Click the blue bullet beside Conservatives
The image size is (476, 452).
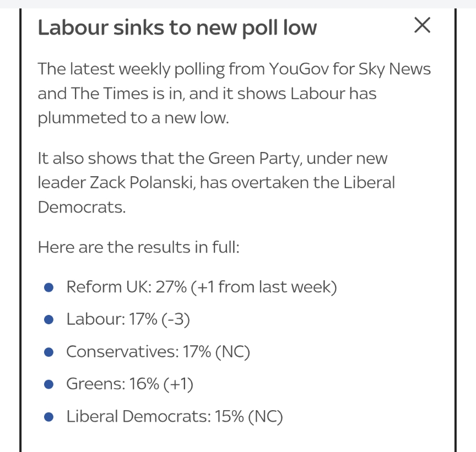click(x=48, y=352)
